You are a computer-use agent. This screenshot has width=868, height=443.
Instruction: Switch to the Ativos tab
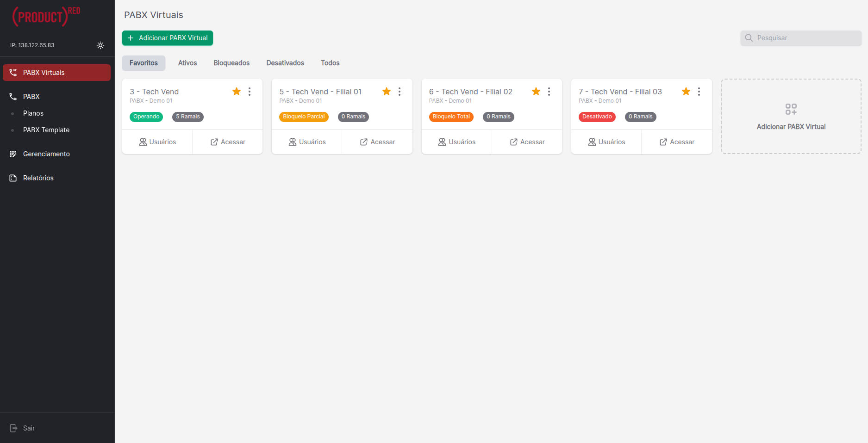187,63
